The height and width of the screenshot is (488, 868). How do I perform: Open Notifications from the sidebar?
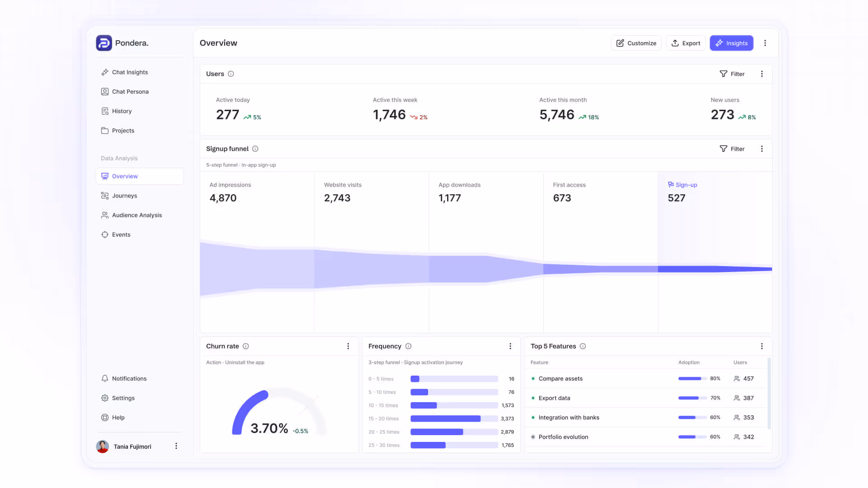[x=129, y=378]
